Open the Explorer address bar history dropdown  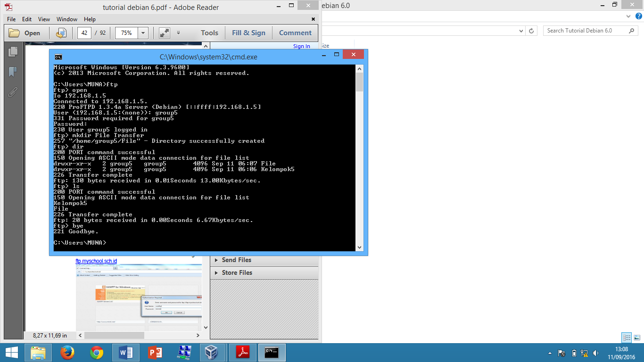click(x=521, y=31)
